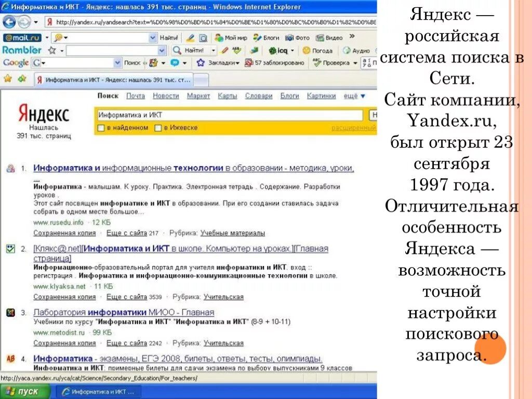The image size is (532, 399).
Task: Open Сохраненная копия for rusedu.info
Action: [x=64, y=233]
